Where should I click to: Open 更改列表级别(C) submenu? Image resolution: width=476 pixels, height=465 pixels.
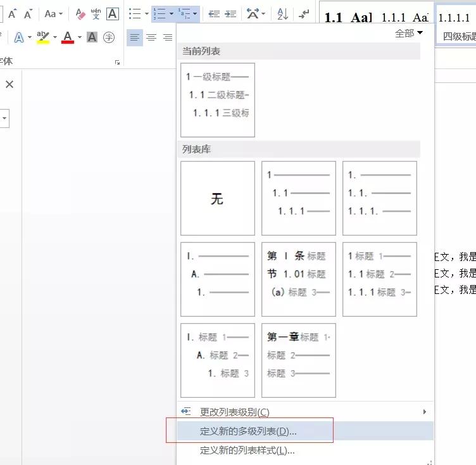click(305, 412)
